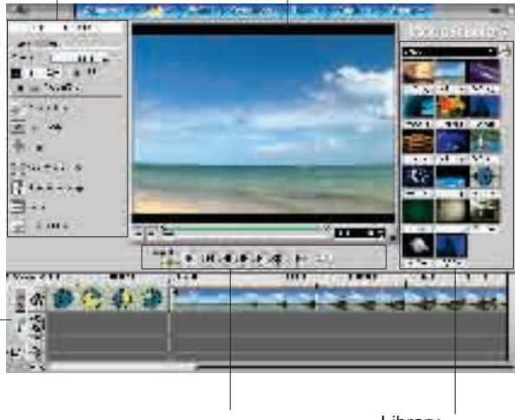Click the black color swatch in Options panel
Viewport: 515px width, 420px height.
[x=16, y=74]
